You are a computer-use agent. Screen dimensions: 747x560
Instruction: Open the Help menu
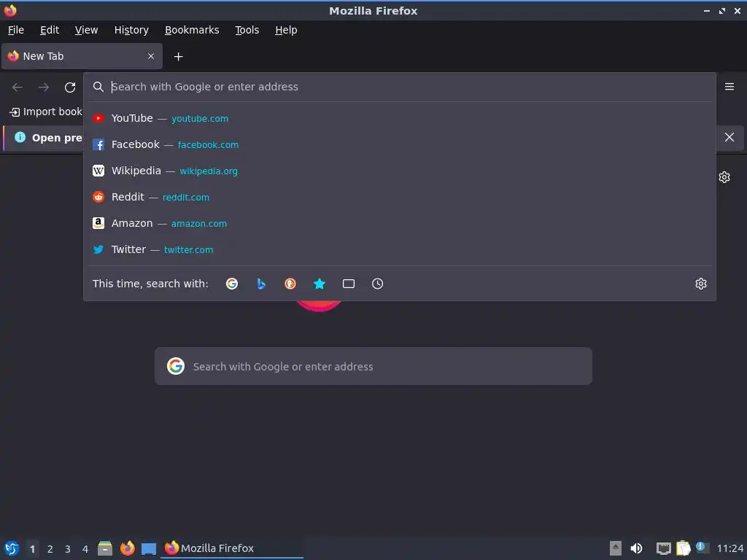(x=286, y=30)
